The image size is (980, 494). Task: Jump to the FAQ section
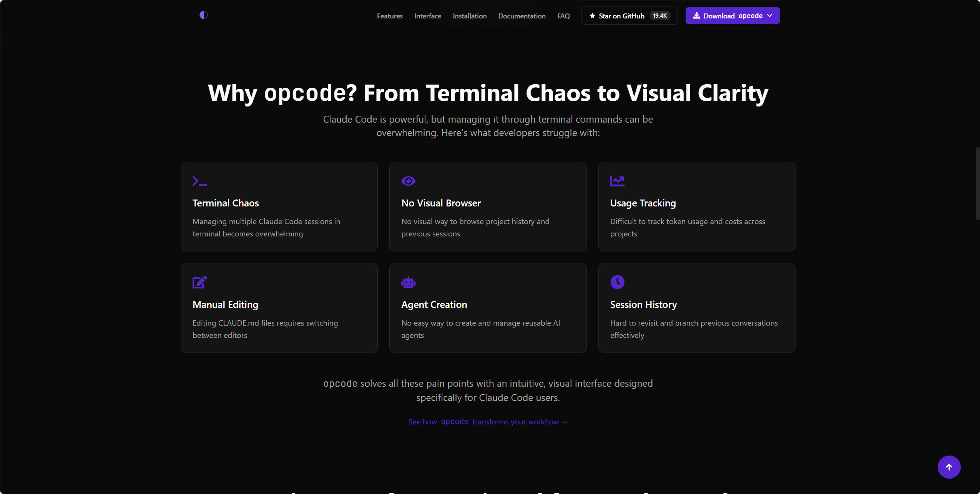tap(563, 16)
